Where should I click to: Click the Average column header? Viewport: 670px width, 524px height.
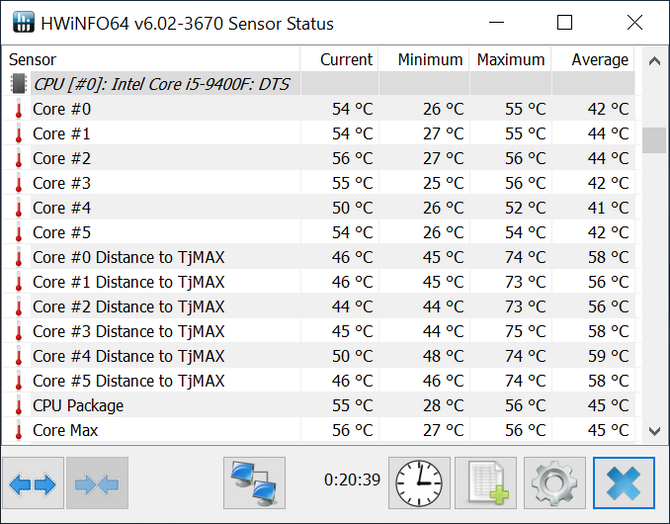coord(593,59)
